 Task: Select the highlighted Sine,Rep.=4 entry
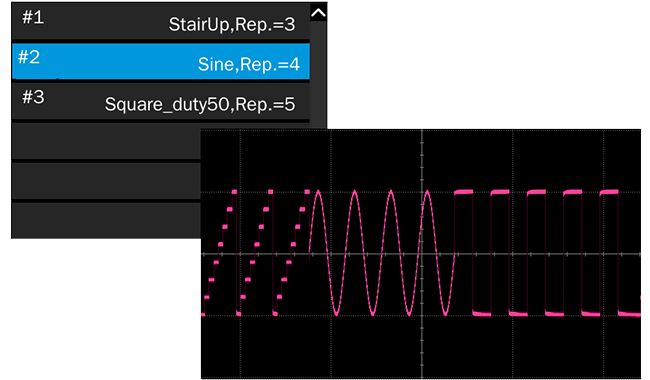(x=160, y=61)
